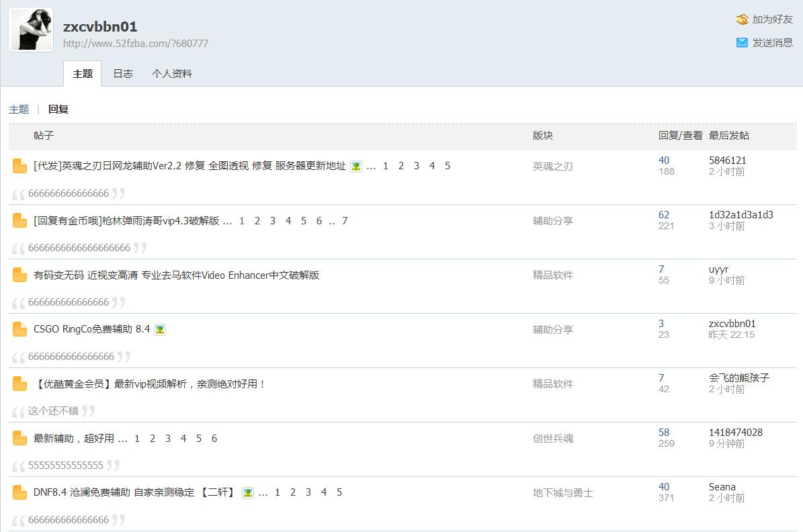This screenshot has height=532, width=803.
Task: Go to page 5 of DNF8.4 thread
Action: pos(339,492)
